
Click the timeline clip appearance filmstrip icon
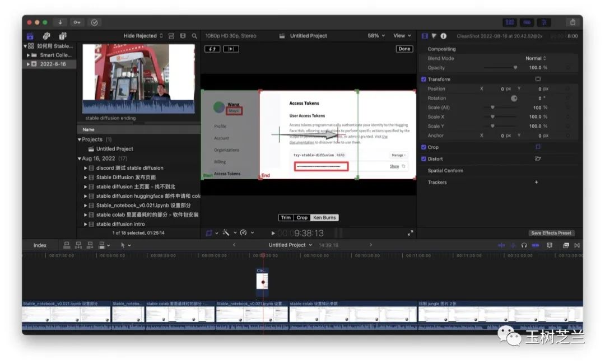click(550, 245)
